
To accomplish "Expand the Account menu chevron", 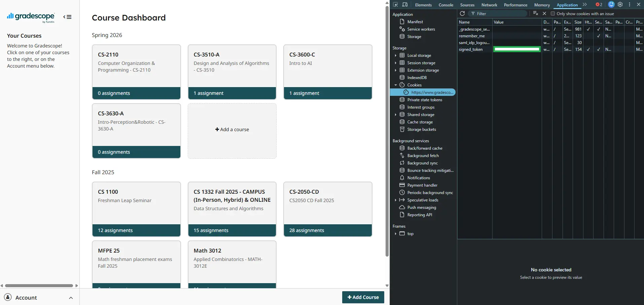I will pos(71,298).
